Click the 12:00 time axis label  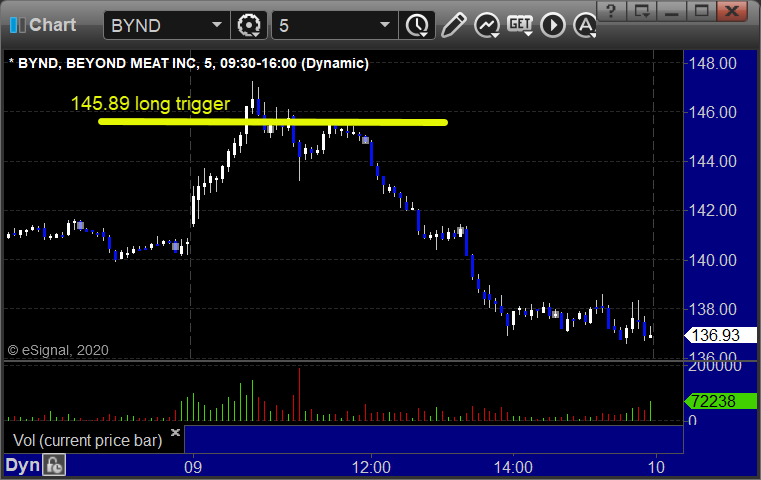[371, 467]
